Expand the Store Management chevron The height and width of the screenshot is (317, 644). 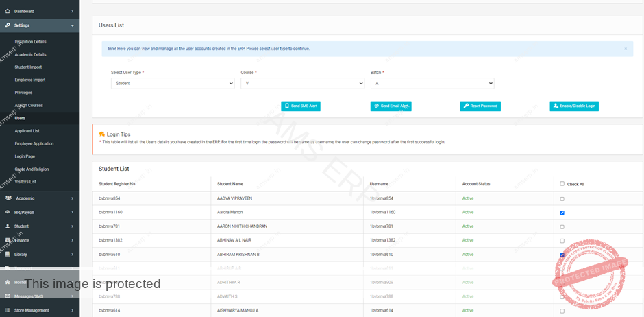(x=73, y=310)
